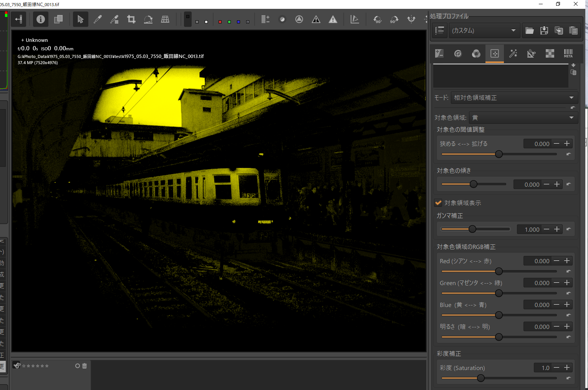This screenshot has width=588, height=390.
Task: Expand the 対象色領域 dropdown showing 黄
Action: pos(523,118)
